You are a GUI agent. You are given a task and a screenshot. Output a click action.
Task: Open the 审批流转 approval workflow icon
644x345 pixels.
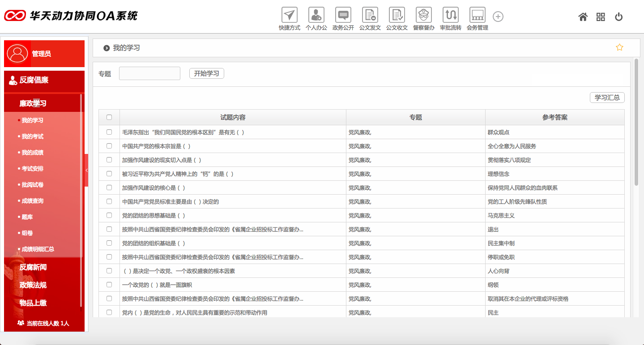(450, 16)
